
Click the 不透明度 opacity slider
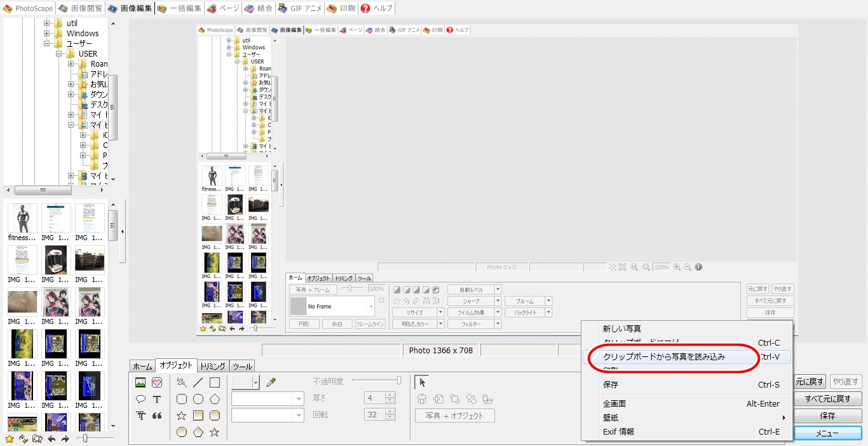click(376, 381)
